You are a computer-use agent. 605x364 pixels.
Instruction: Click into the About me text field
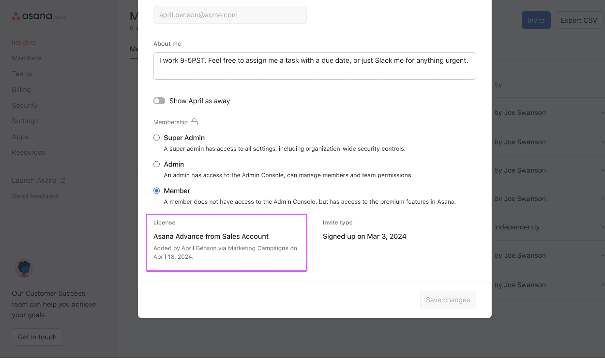314,66
